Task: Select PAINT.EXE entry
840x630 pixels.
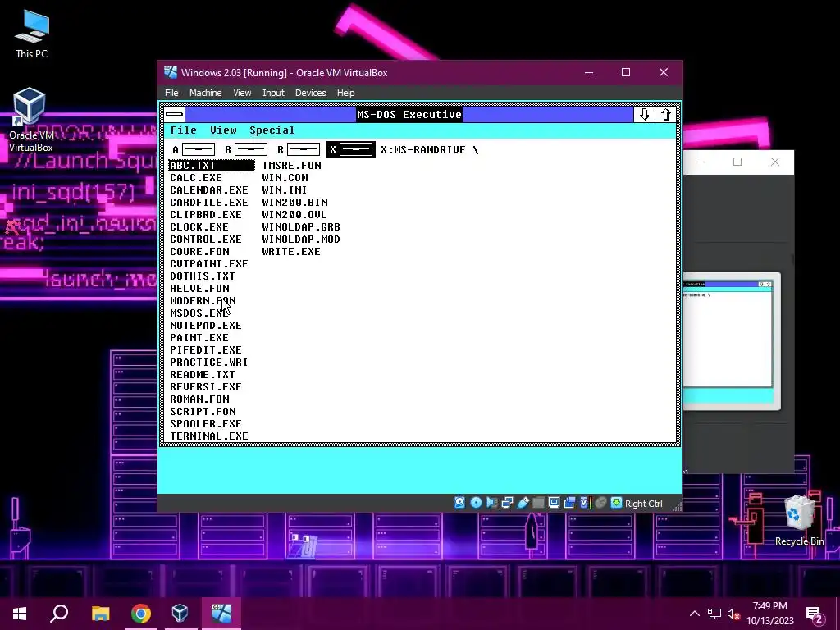Action: pos(199,338)
